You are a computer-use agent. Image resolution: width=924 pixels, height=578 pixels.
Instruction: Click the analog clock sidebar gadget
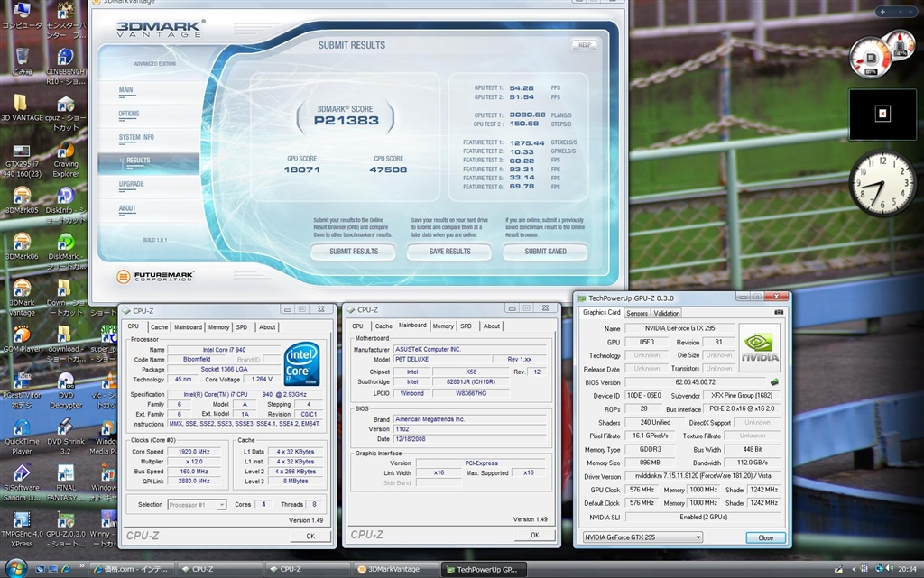click(882, 182)
